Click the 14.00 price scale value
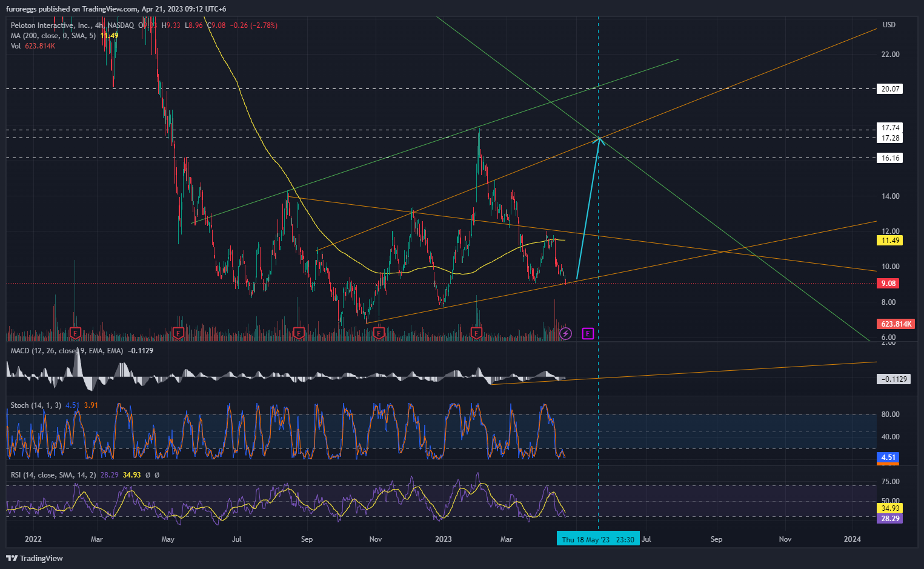This screenshot has height=569, width=924. point(890,196)
